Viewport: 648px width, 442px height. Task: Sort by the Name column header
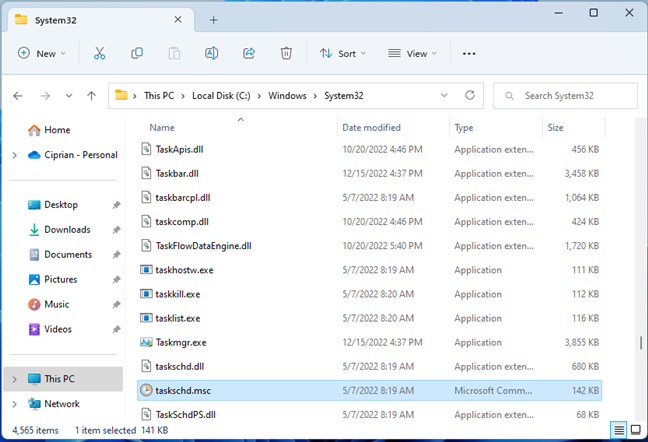tap(162, 128)
